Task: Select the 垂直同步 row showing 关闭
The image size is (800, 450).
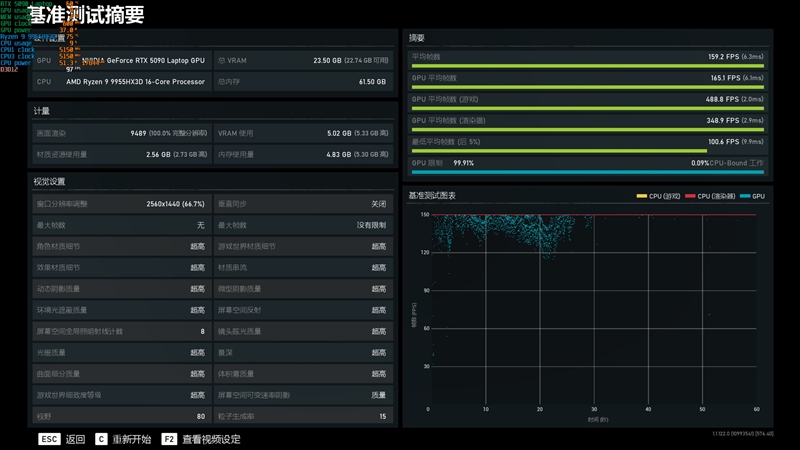Action: [301, 204]
